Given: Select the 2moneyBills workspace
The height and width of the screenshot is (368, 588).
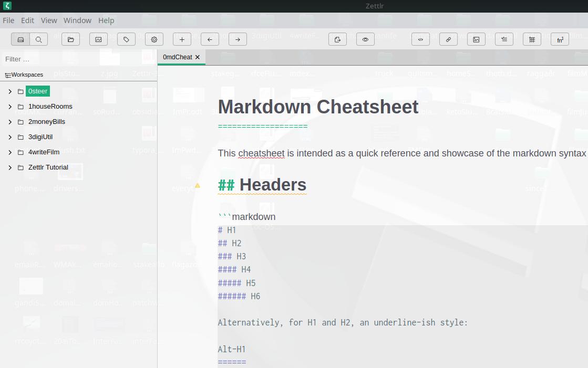Looking at the screenshot, I should coord(46,122).
